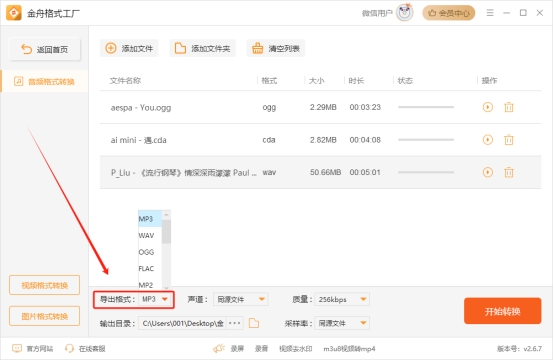This screenshot has width=554, height=360.
Task: Click the 录音 link
Action: (x=261, y=349)
